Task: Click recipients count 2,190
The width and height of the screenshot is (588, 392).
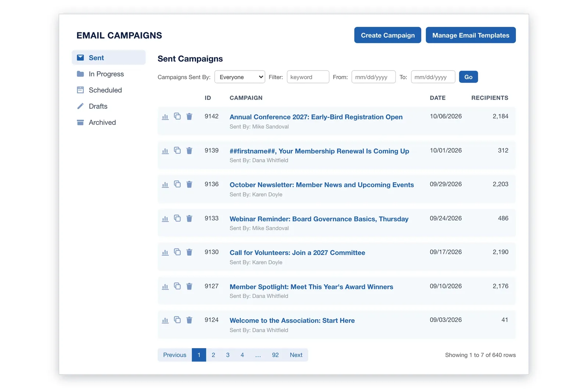Action: [x=501, y=252]
